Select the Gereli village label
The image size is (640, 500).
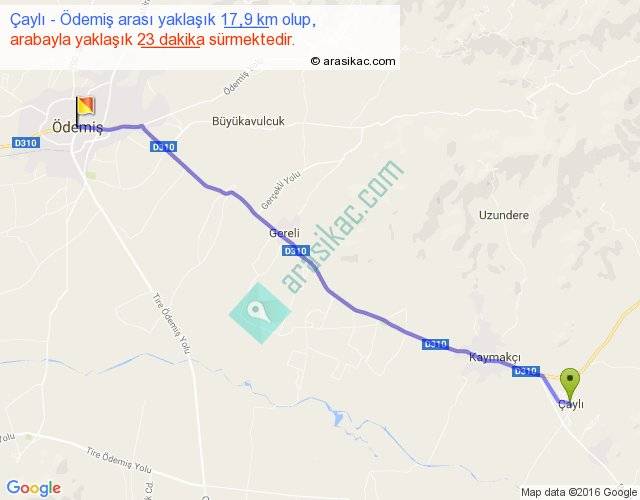[284, 233]
